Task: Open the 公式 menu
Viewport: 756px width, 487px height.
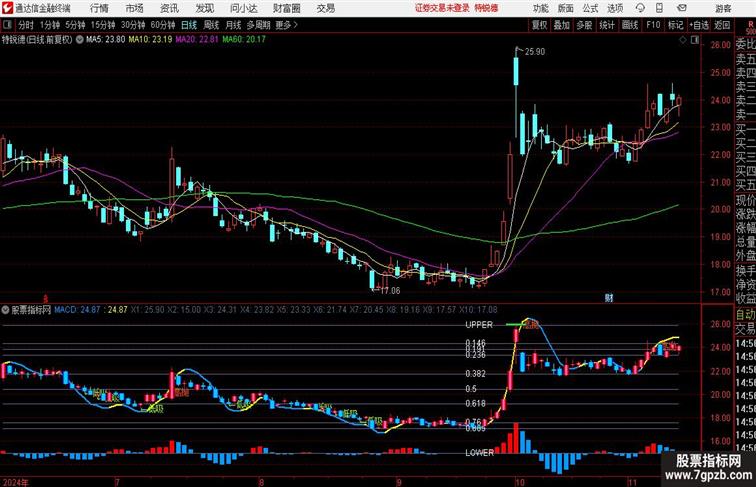Action: (590, 8)
